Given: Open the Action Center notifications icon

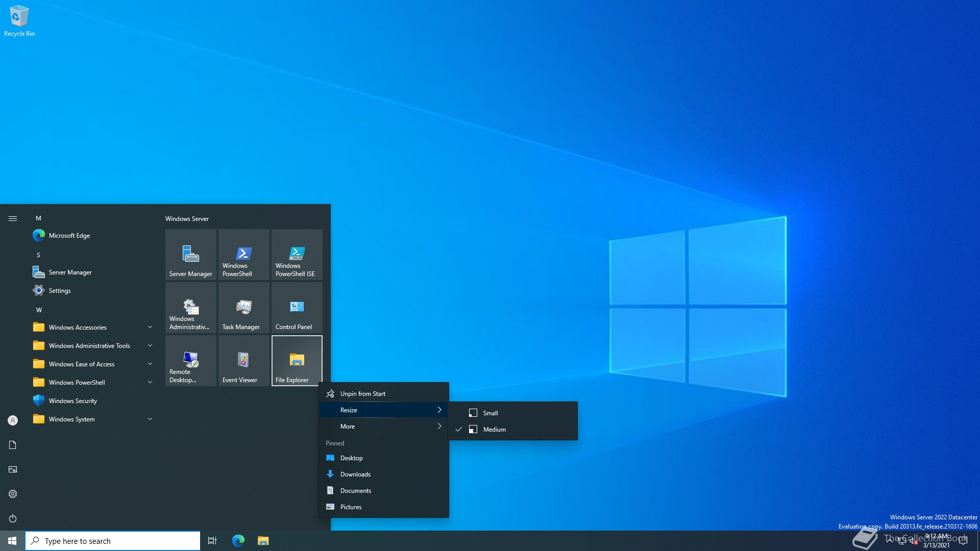Looking at the screenshot, I should coord(963,541).
